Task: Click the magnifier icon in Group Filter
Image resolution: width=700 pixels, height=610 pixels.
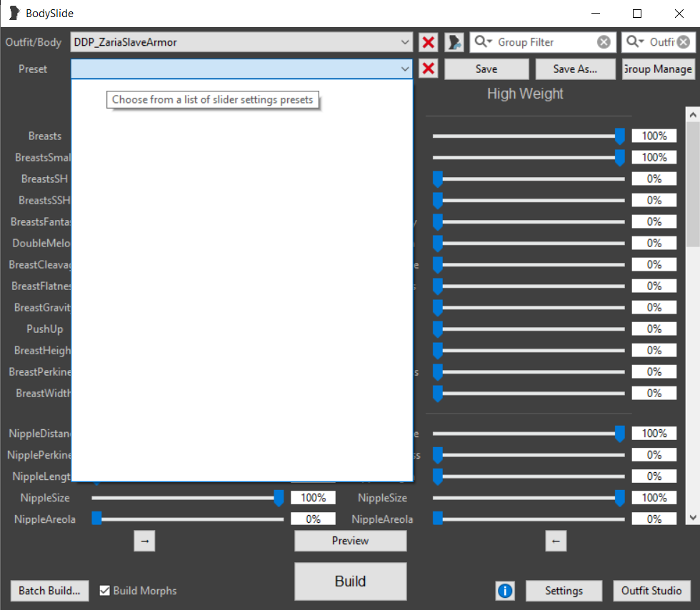Action: pyautogui.click(x=483, y=42)
